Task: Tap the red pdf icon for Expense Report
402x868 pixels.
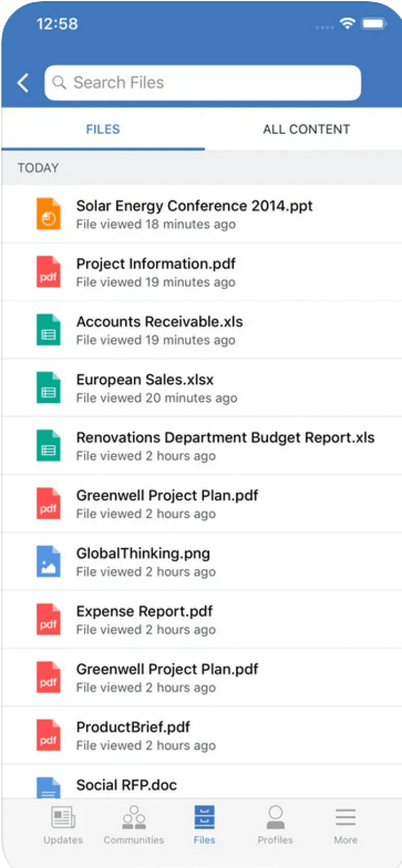Action: pos(48,619)
